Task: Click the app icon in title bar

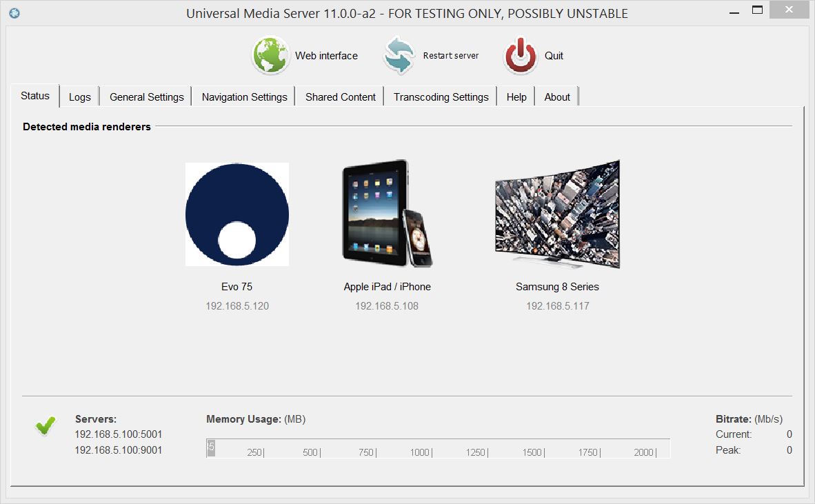Action: click(14, 13)
